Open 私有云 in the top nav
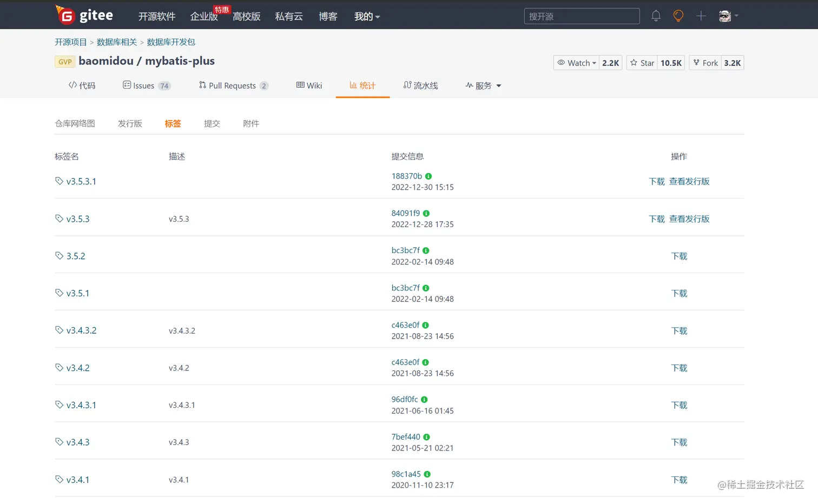818x504 pixels. coord(289,17)
